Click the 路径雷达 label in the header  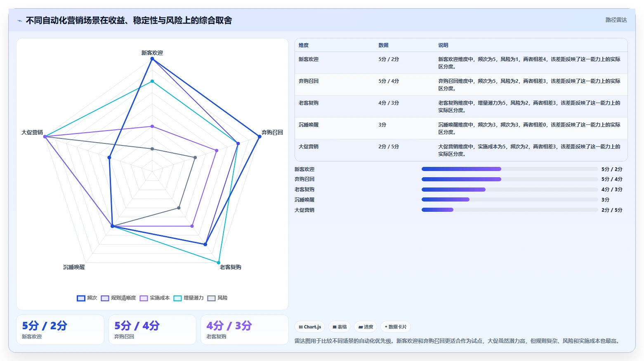616,20
